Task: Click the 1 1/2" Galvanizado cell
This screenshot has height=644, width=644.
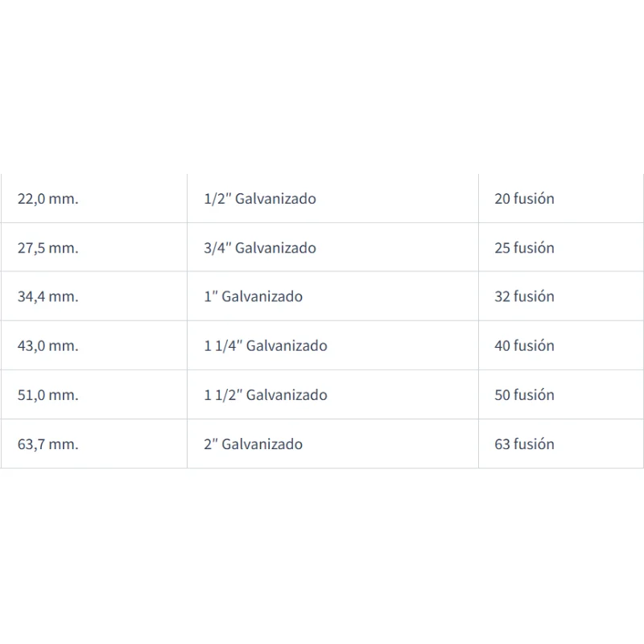Action: click(332, 394)
